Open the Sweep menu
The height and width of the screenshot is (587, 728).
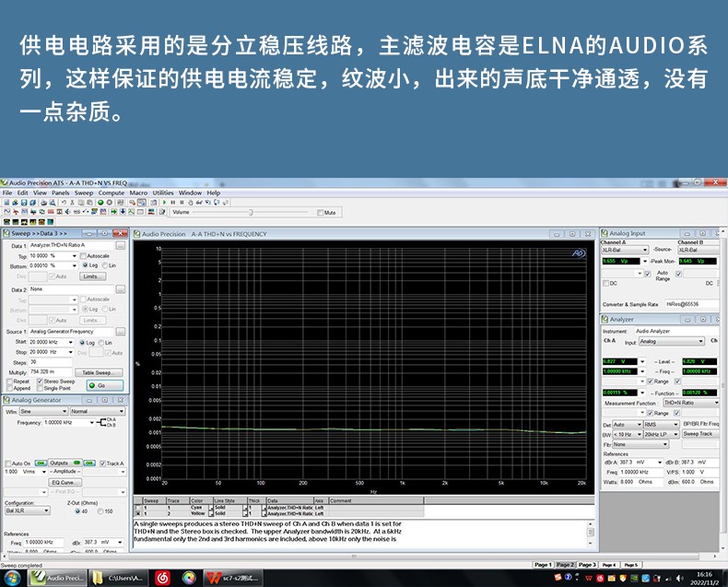pyautogui.click(x=84, y=193)
